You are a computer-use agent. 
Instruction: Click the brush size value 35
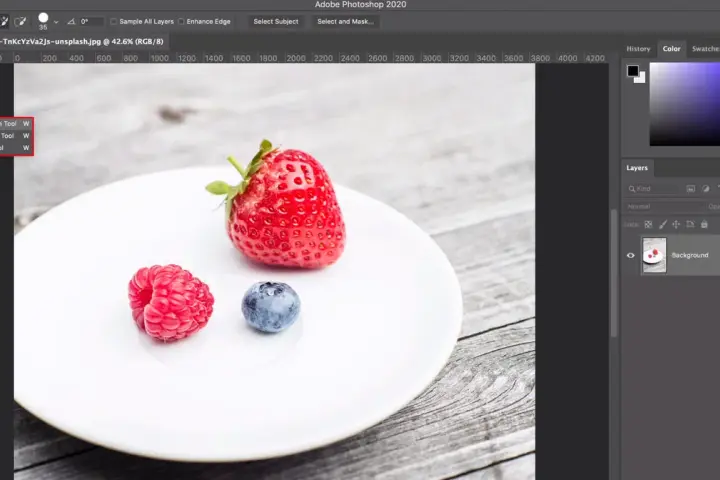click(43, 28)
